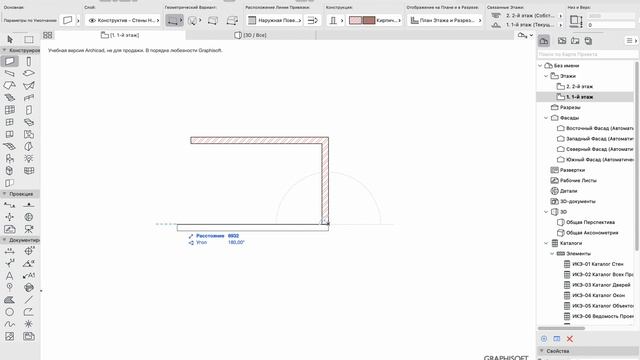Open floor plan display dropdown План Этажа
Screen dimensions: 640x360
tap(445, 20)
